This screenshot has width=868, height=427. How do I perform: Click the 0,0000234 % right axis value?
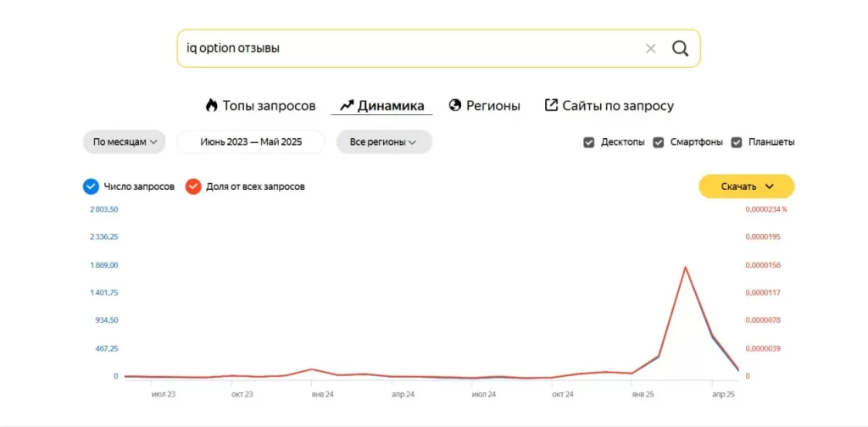(766, 209)
